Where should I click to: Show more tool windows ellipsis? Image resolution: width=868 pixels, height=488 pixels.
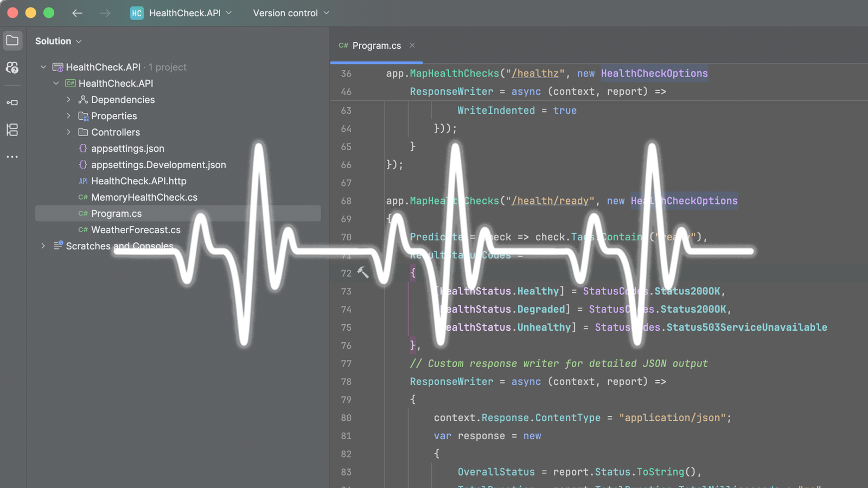point(12,157)
